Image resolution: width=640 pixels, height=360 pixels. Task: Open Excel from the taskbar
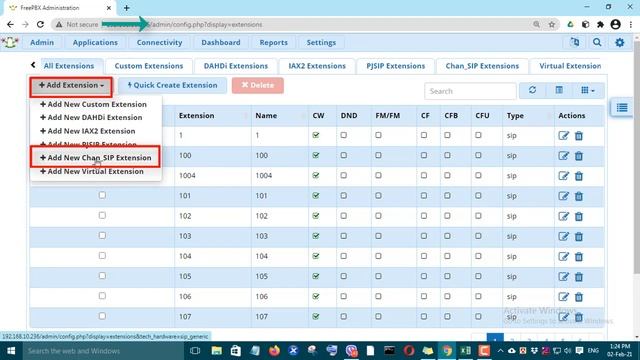tap(465, 351)
